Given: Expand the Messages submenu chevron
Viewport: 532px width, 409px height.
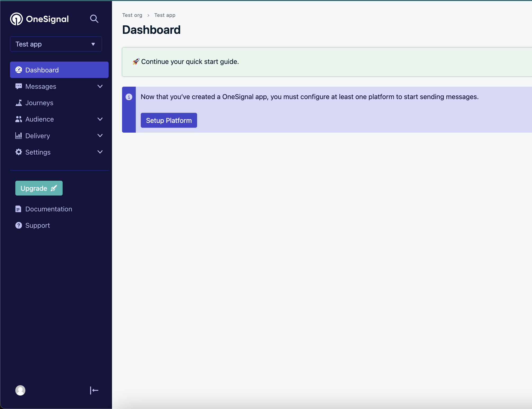Looking at the screenshot, I should pos(100,86).
